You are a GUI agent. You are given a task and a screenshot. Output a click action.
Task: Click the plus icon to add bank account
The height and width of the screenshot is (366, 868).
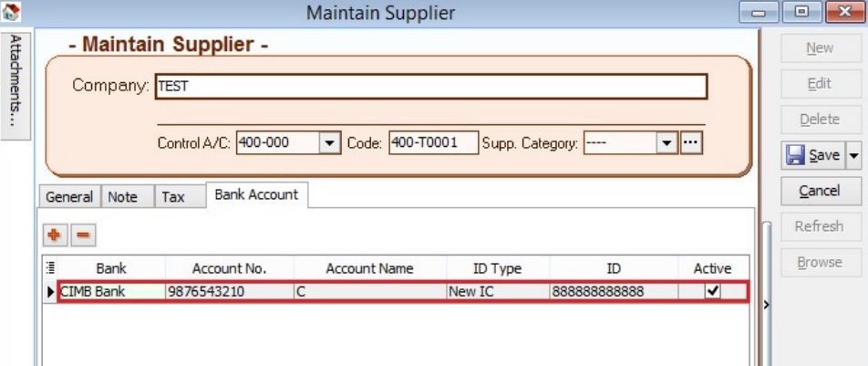pos(55,235)
